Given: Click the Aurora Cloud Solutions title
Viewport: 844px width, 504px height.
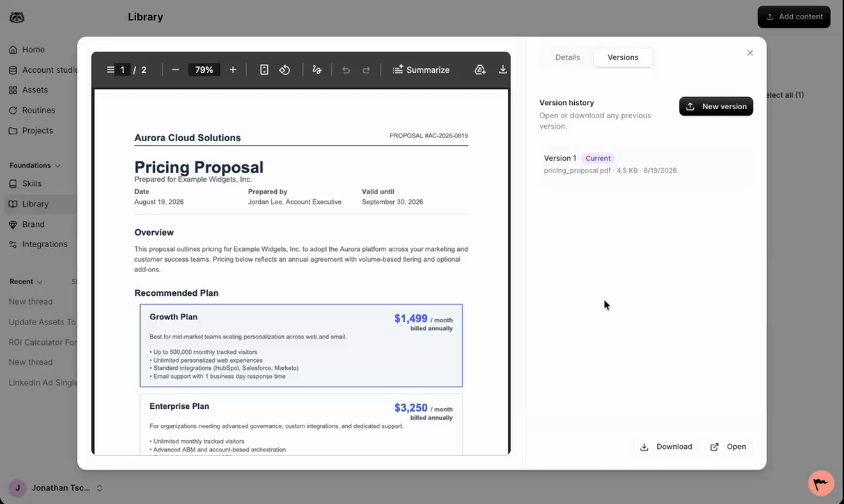Looking at the screenshot, I should tap(187, 137).
